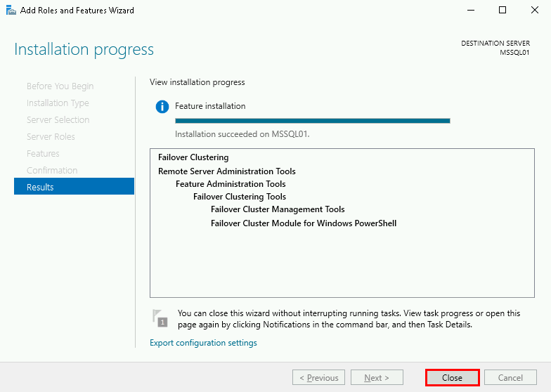Open the Server Selection step
The image size is (551, 392).
58,120
